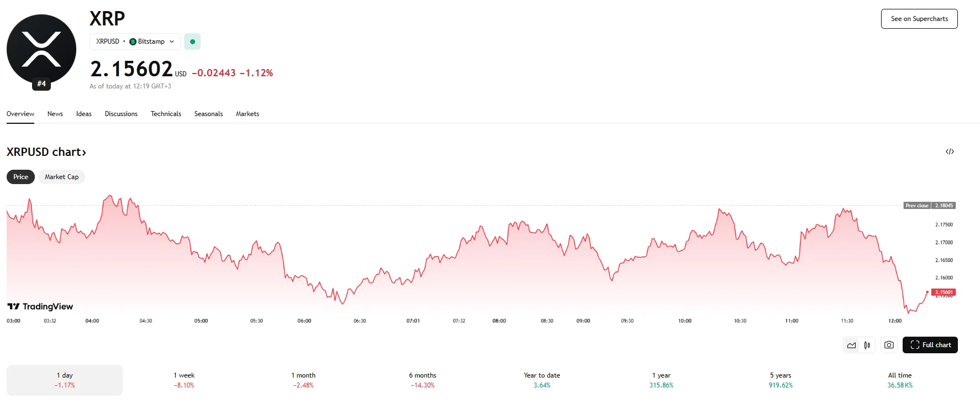This screenshot has height=403, width=980.
Task: Click See on Supercharts button
Action: click(x=919, y=19)
